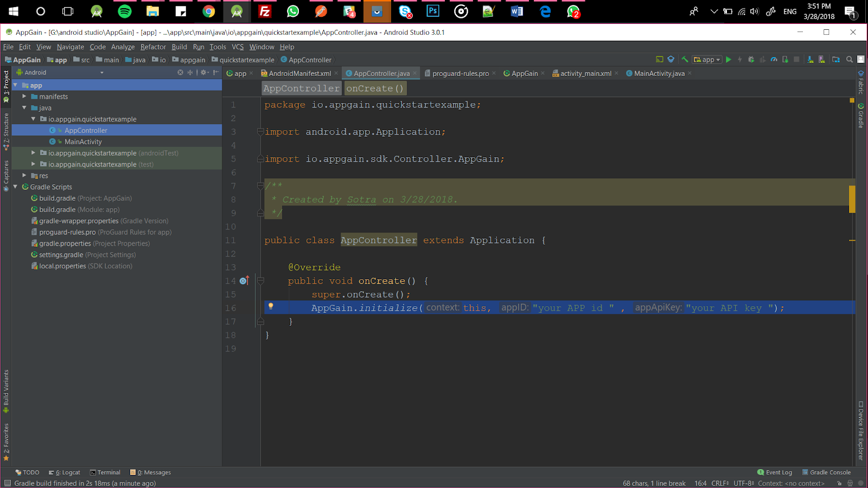Toggle read-only lock icon in status bar
Screen dimensions: 868x488
click(839, 483)
